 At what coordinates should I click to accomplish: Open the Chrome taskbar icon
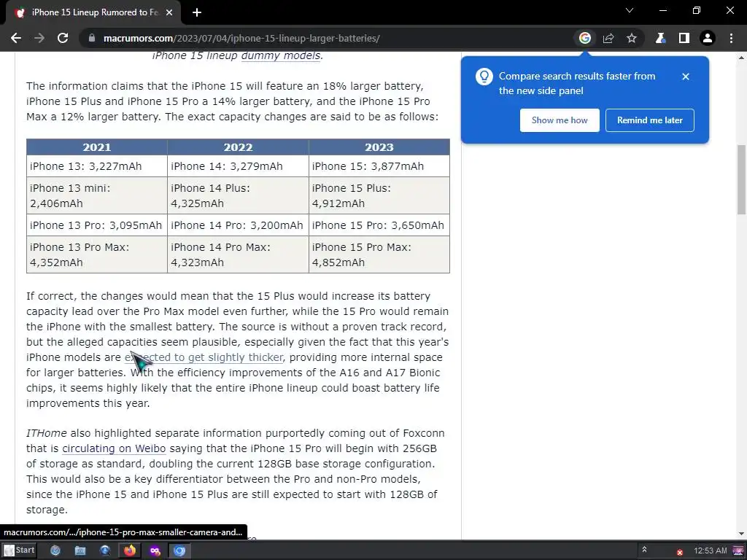[x=179, y=551]
